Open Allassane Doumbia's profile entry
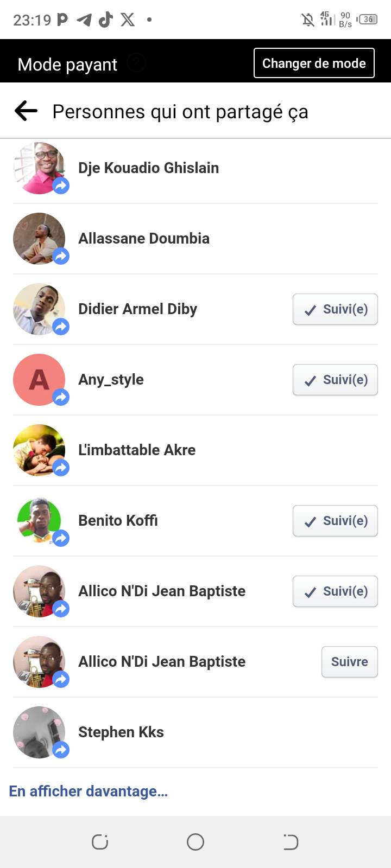 click(144, 239)
